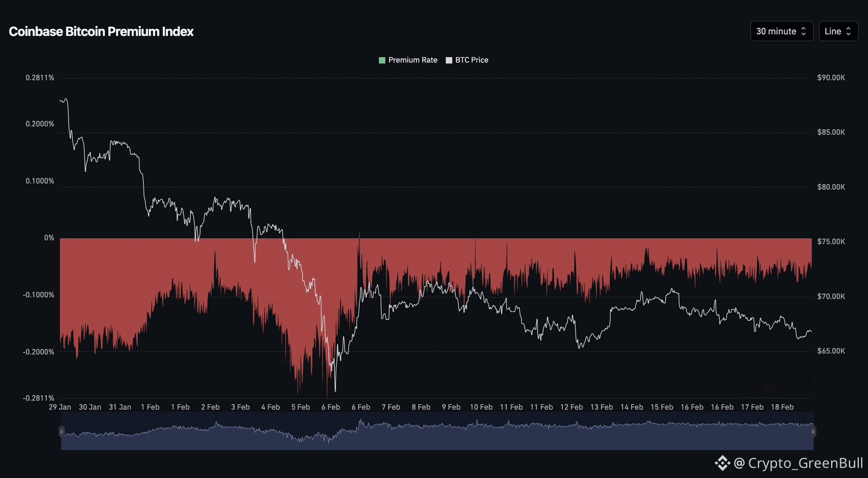868x478 pixels.
Task: Toggle the BTC Price legend series
Action: click(467, 60)
